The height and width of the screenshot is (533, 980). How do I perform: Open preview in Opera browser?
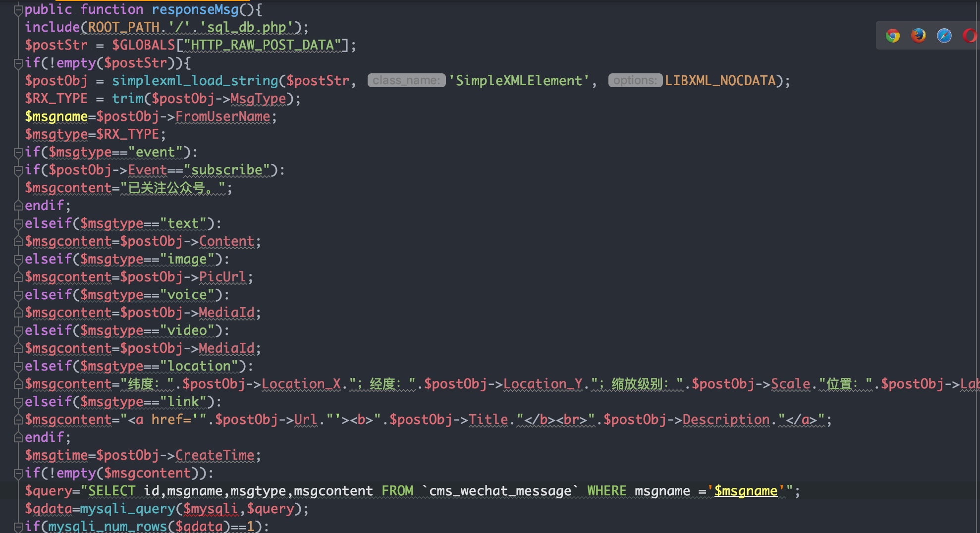(x=970, y=36)
